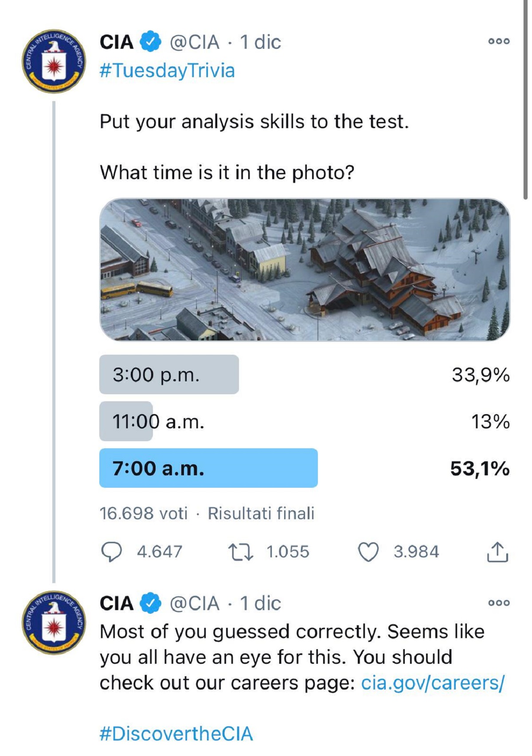Click the CIA avatar on first tweet

tap(54, 61)
